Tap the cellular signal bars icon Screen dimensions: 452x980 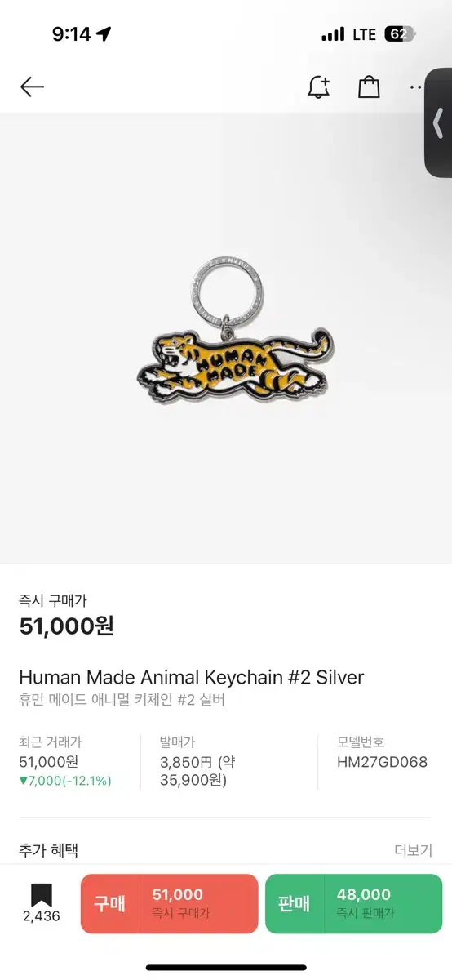click(333, 34)
